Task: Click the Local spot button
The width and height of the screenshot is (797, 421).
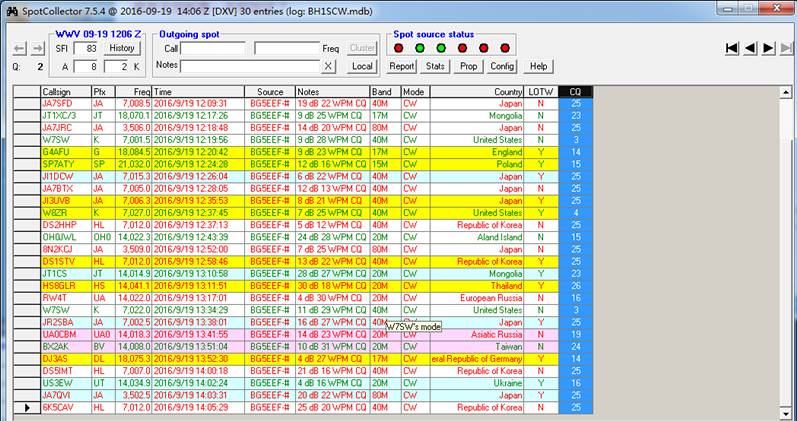Action: pos(362,66)
